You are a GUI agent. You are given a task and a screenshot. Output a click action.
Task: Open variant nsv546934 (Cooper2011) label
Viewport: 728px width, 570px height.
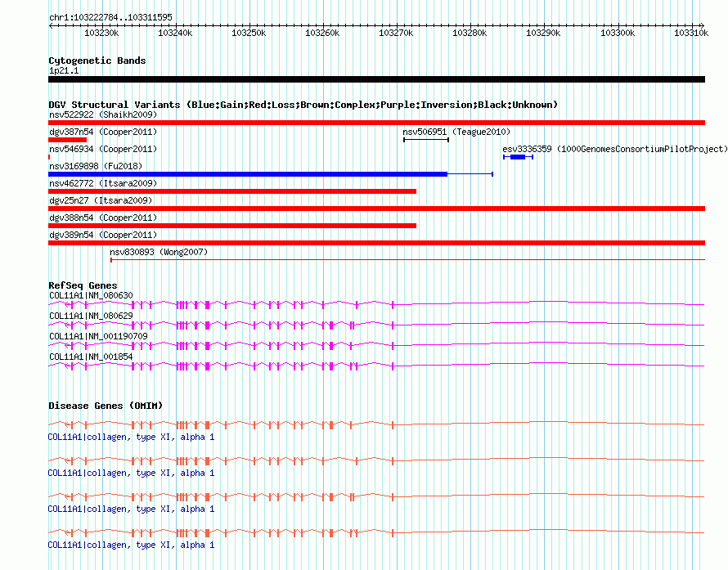pyautogui.click(x=103, y=149)
